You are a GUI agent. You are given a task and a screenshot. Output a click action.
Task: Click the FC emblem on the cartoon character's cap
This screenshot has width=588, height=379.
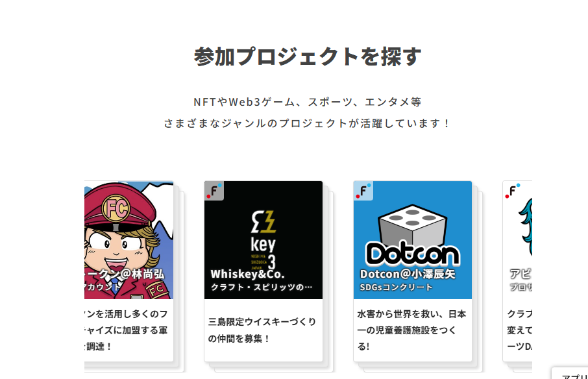(116, 207)
